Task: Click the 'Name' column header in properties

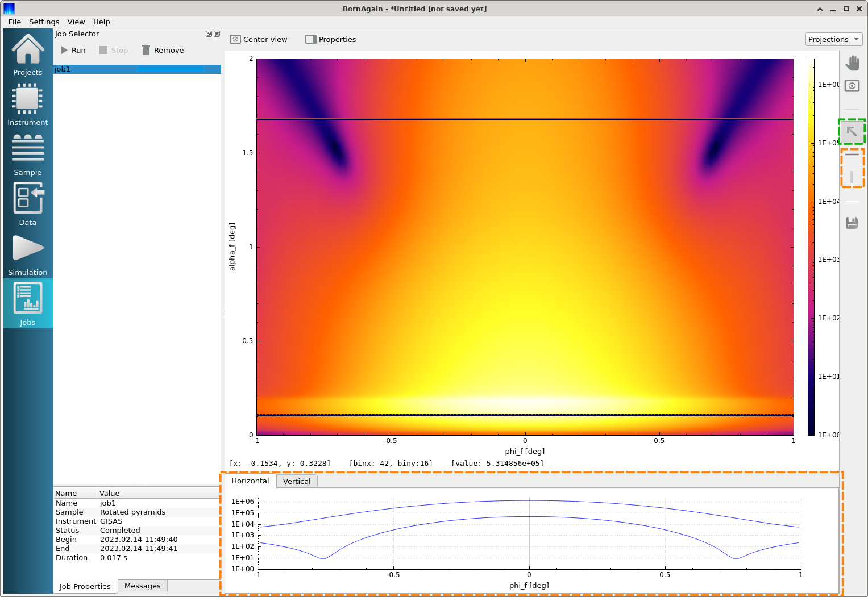Action: pyautogui.click(x=76, y=493)
